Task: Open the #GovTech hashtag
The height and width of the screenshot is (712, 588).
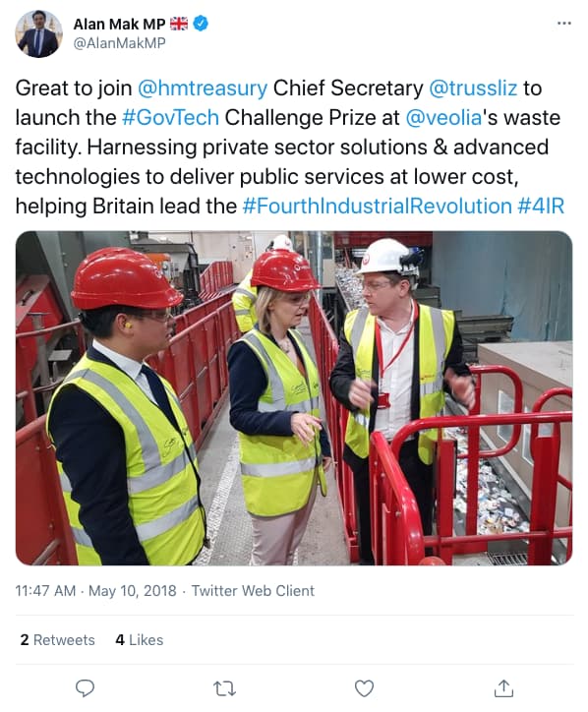Action: [x=171, y=118]
